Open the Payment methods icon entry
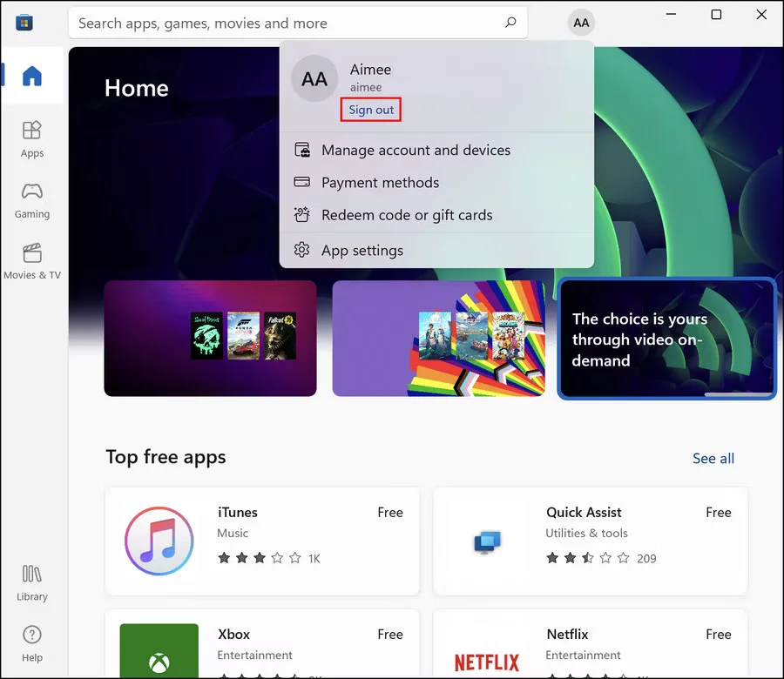Viewport: 784px width, 679px height. 304,183
